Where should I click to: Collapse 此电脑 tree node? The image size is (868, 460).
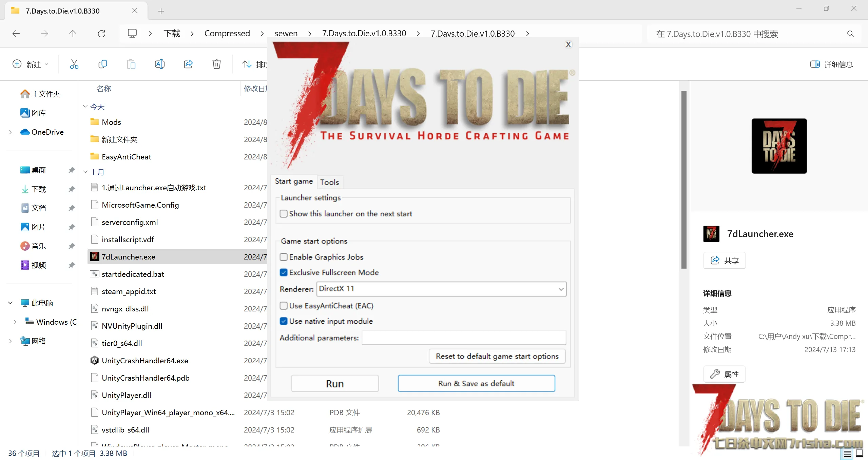coord(11,303)
